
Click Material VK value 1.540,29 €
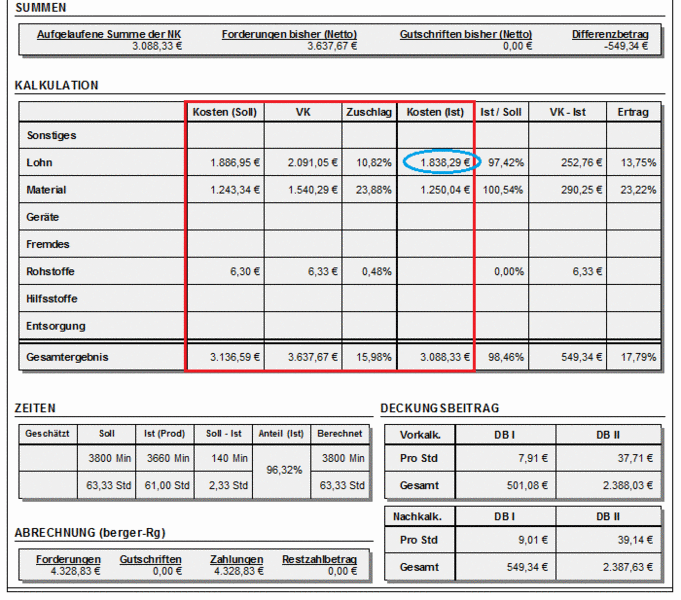pos(312,190)
